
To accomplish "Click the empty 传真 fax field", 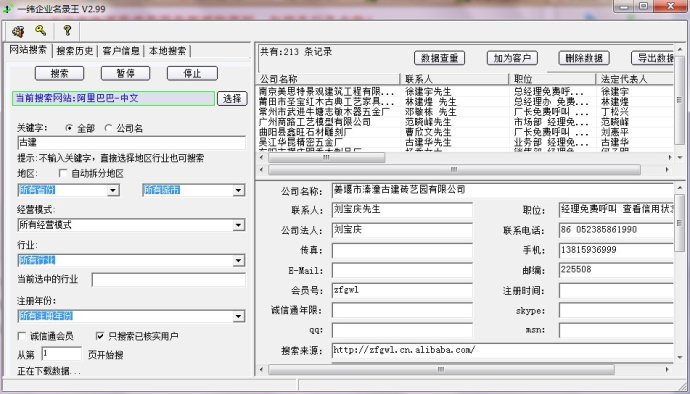I will click(402, 250).
